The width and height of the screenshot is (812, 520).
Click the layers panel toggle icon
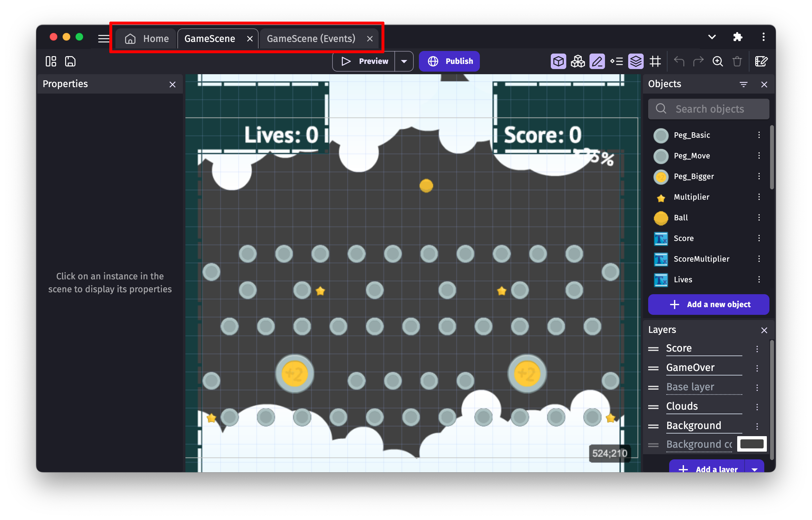[636, 61]
